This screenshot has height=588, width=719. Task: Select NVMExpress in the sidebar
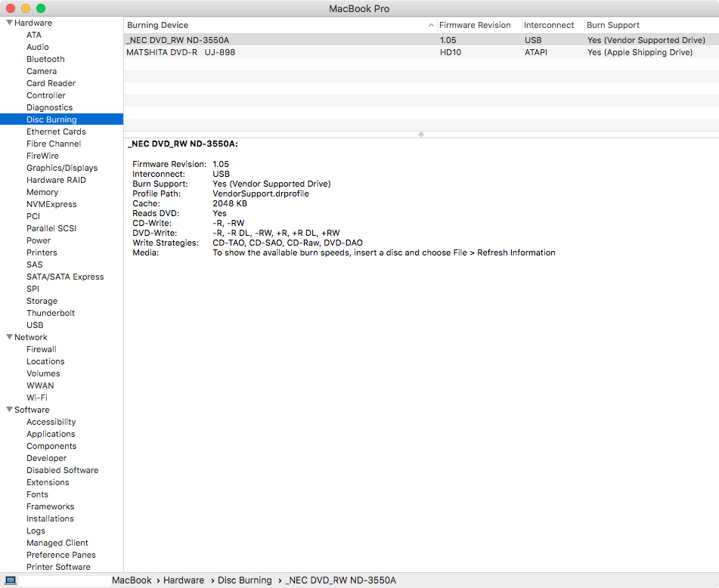point(51,204)
